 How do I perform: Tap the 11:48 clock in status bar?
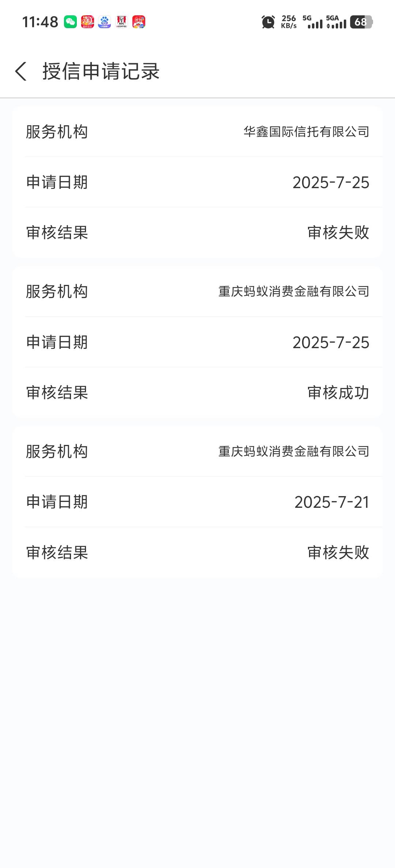point(40,22)
